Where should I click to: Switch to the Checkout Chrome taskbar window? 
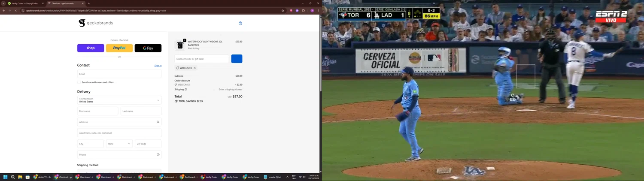[63, 177]
